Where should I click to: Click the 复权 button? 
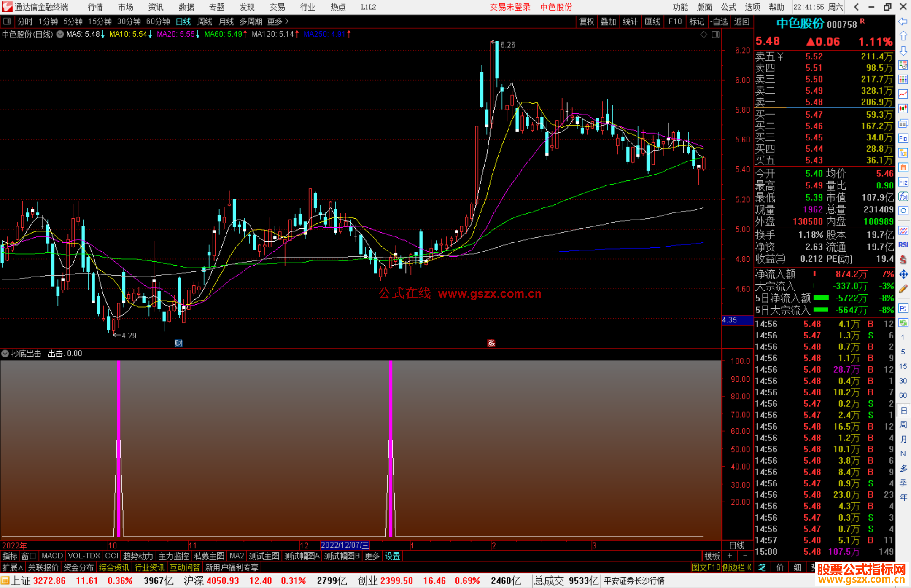coord(587,21)
